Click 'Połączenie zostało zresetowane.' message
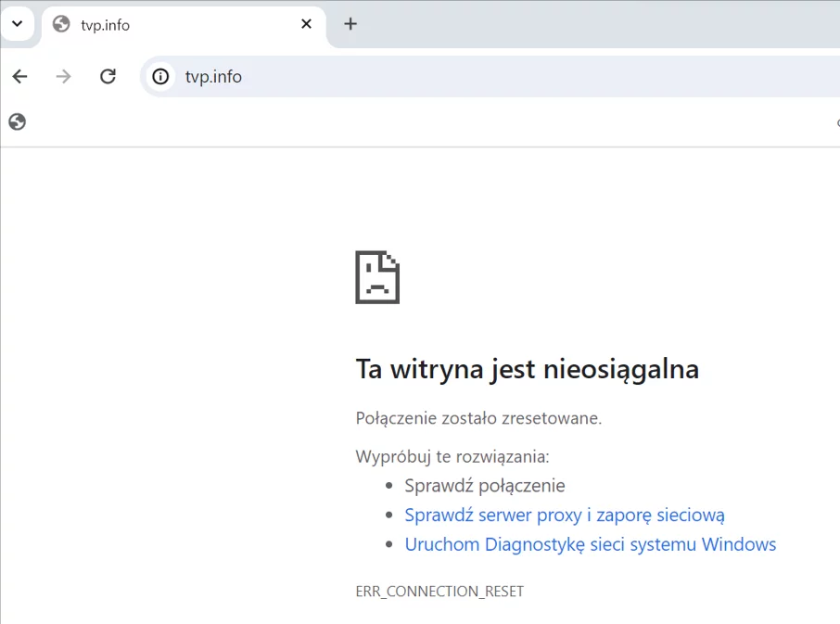Screen dimensions: 840x624 pyautogui.click(x=479, y=418)
